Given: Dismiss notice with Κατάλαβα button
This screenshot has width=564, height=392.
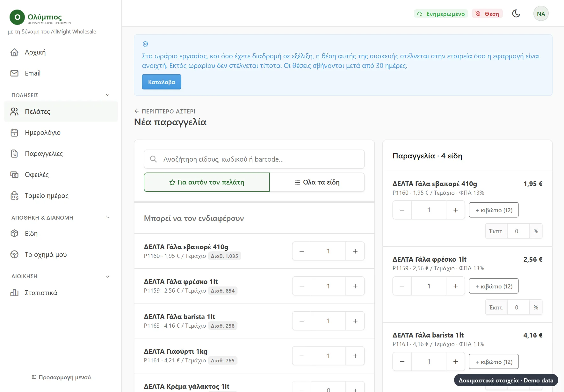Looking at the screenshot, I should tap(162, 82).
